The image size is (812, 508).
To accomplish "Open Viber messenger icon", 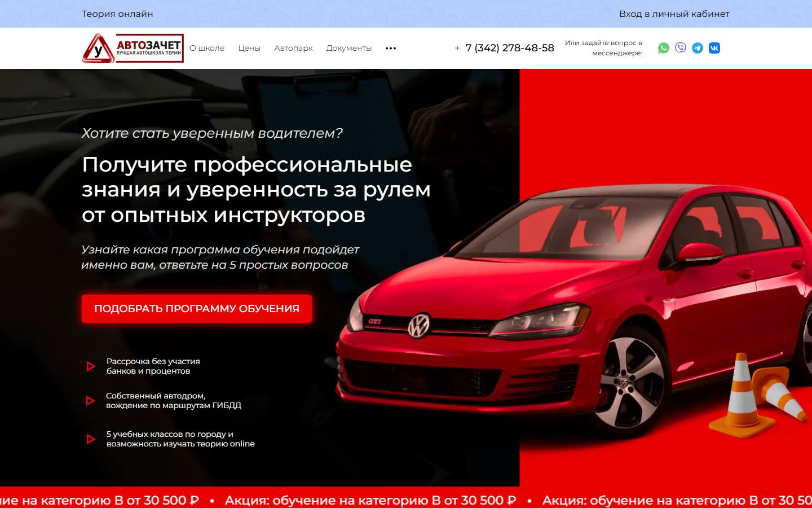I will pyautogui.click(x=681, y=48).
